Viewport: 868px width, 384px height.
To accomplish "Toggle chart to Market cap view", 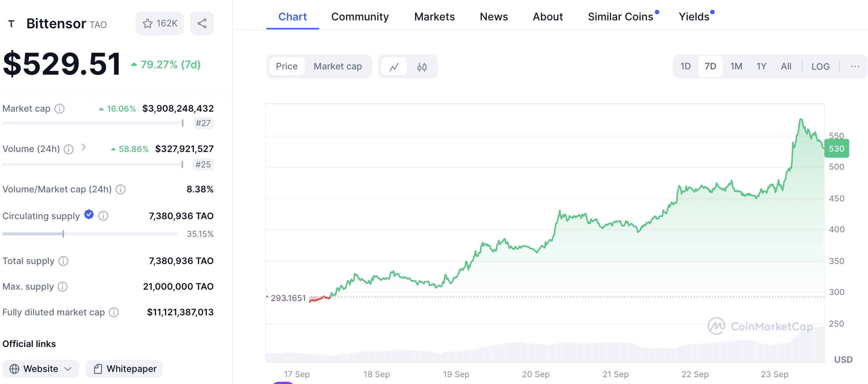I will 338,66.
